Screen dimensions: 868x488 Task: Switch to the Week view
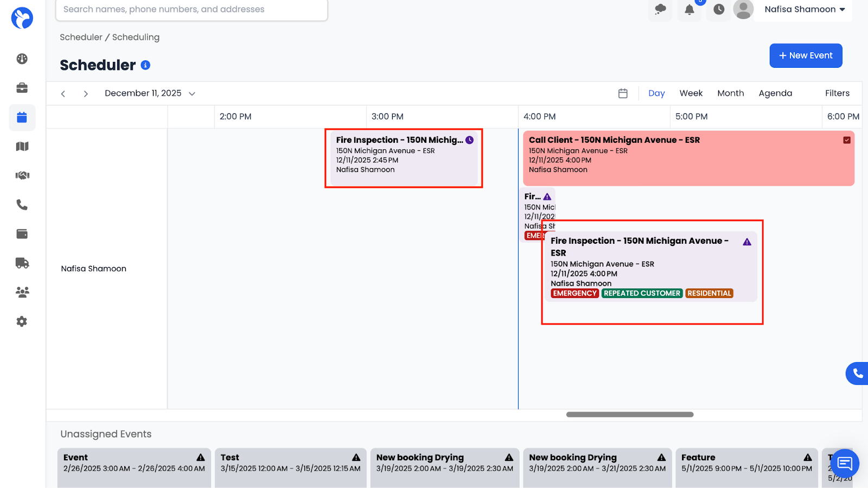click(691, 93)
